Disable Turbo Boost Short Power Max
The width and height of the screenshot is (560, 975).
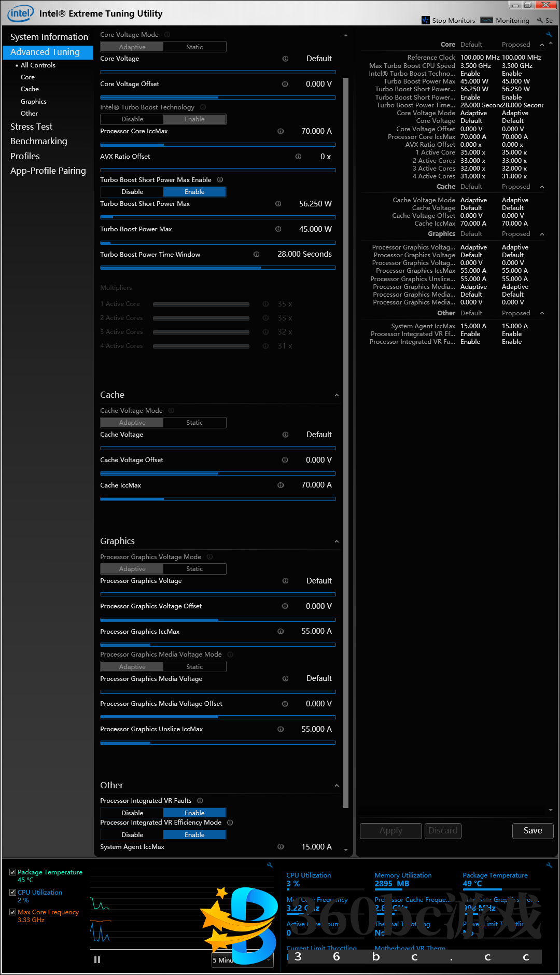132,192
